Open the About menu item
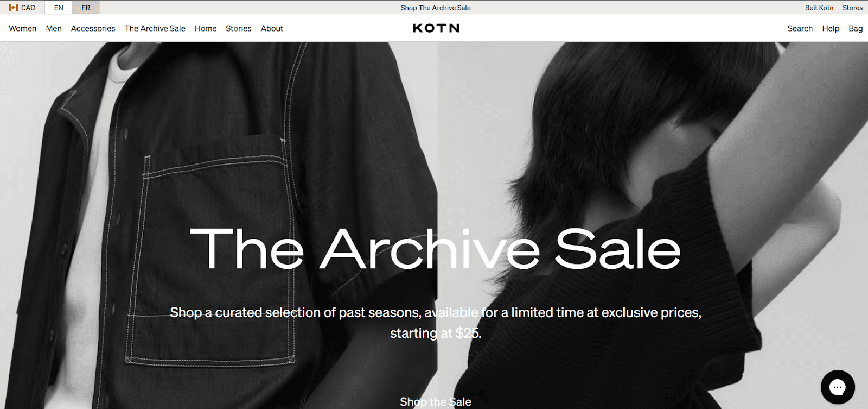The image size is (868, 409). coord(272,28)
